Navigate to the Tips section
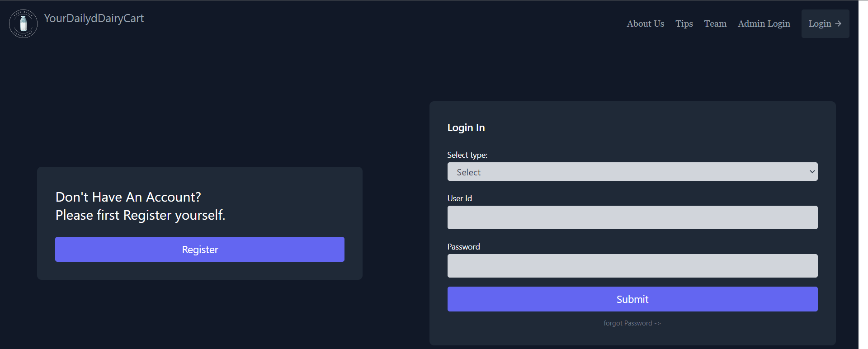Viewport: 868px width, 349px height. [684, 24]
